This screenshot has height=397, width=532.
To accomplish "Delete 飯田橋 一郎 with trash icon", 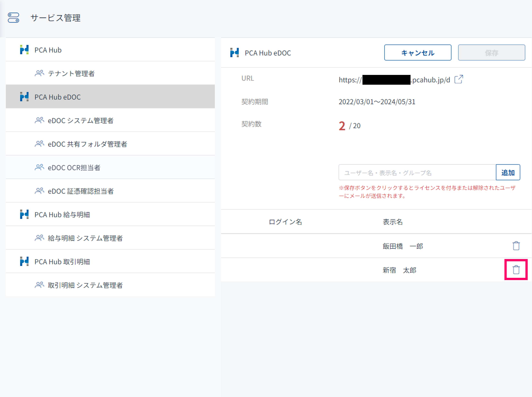I will (516, 246).
